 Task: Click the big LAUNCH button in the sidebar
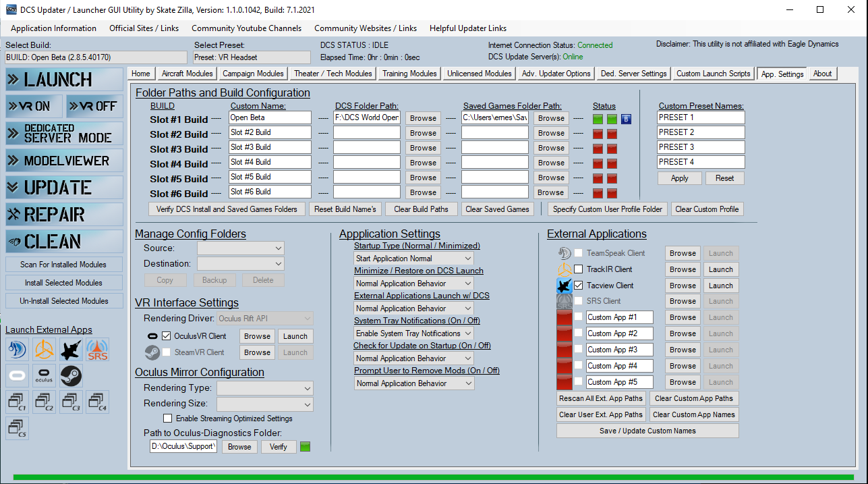tap(64, 79)
